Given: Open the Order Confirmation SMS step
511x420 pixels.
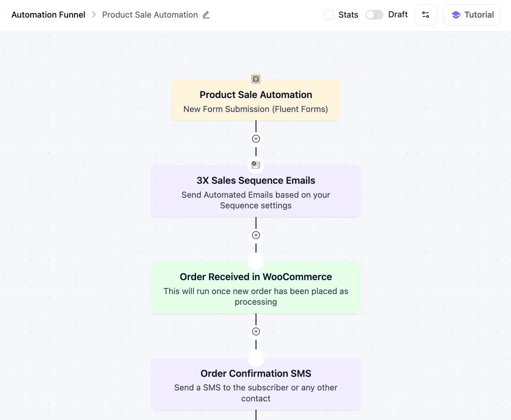Looking at the screenshot, I should click(255, 384).
